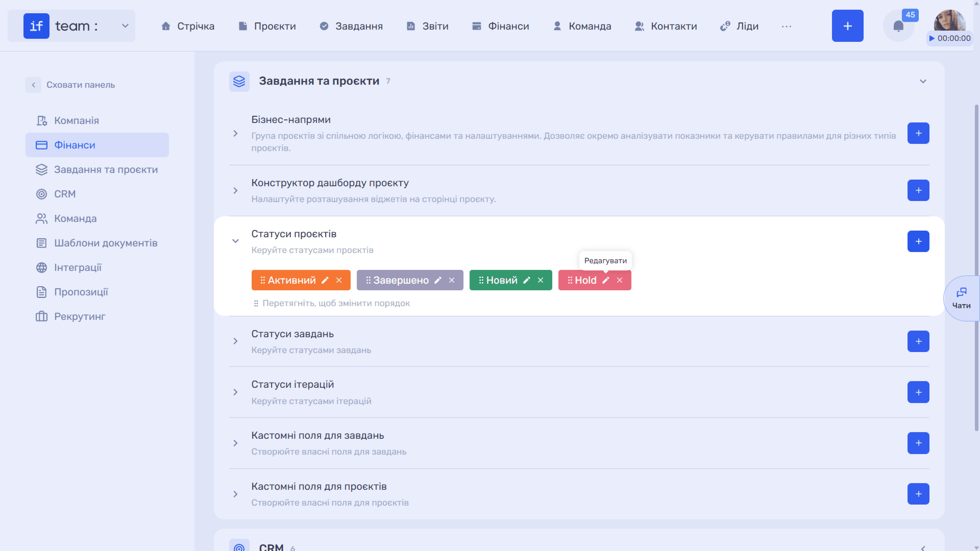Open the team workspace dropdown arrow
Screen dimensions: 980x551
pyautogui.click(x=125, y=26)
